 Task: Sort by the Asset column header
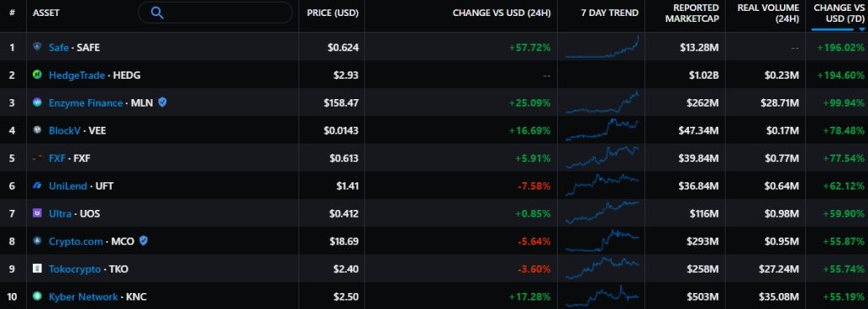click(46, 13)
